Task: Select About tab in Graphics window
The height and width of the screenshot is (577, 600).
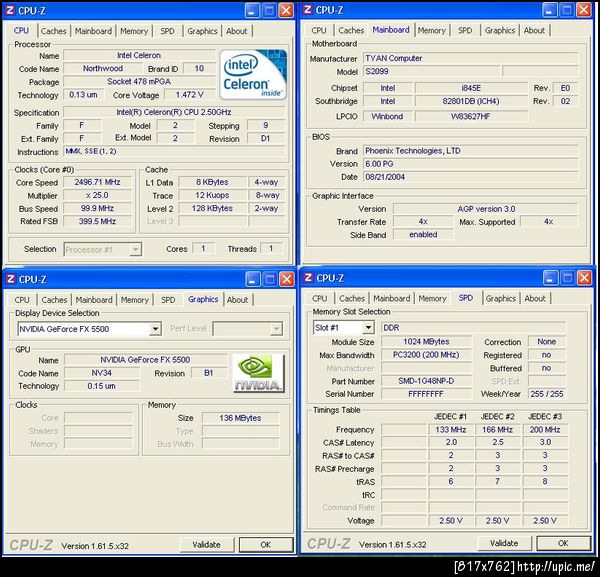Action: 237,300
